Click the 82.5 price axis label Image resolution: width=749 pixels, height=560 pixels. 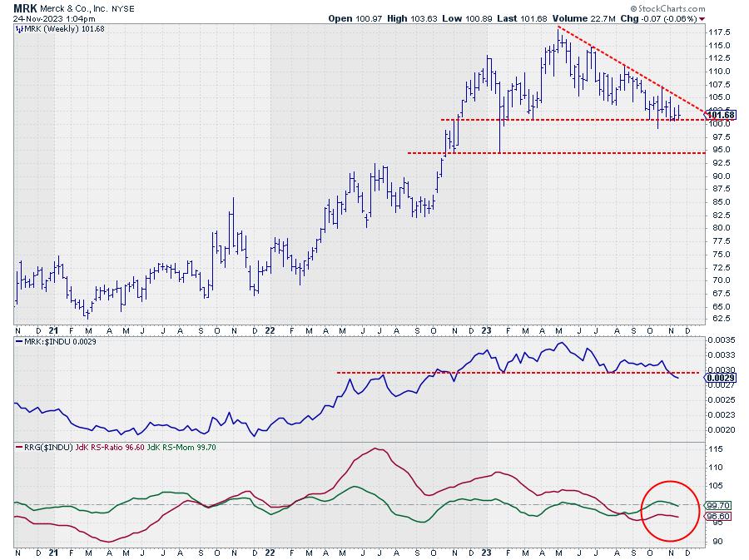click(722, 216)
